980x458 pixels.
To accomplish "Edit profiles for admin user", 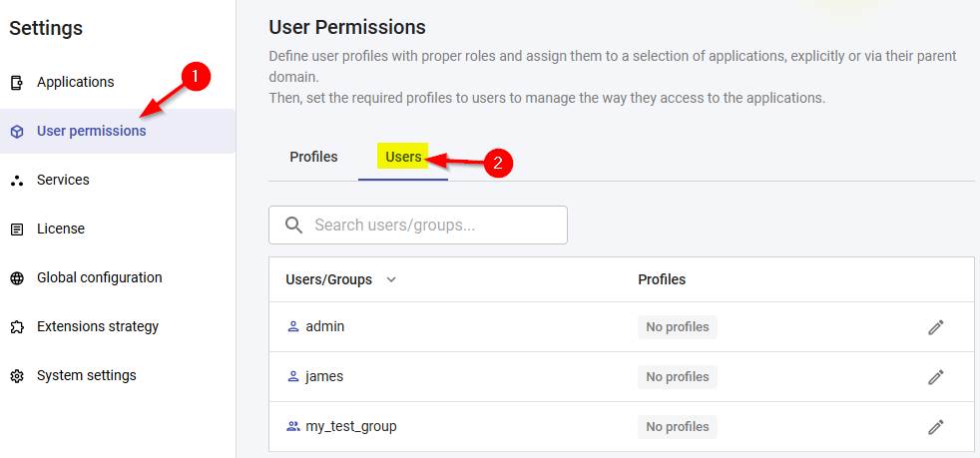I will [x=935, y=327].
